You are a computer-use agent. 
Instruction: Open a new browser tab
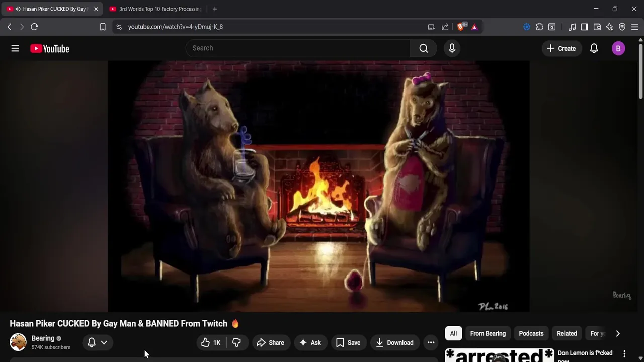pyautogui.click(x=215, y=9)
